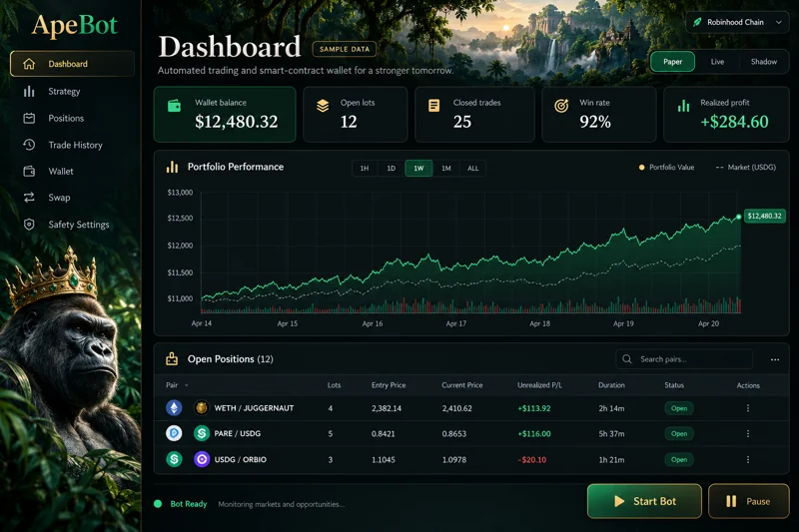Screen dimensions: 799x532
Task: Click the $12,480.32 chart end marker
Action: pos(764,216)
